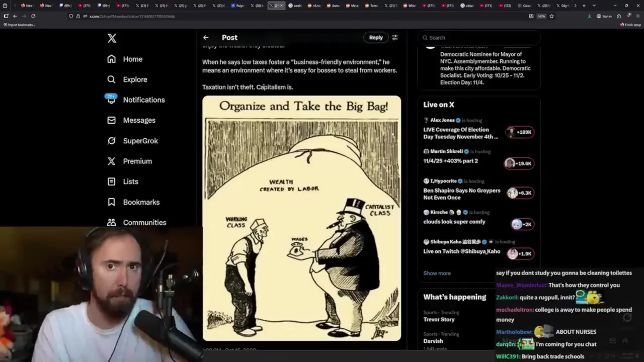Click the site padlock icon
The height and width of the screenshot is (362, 644).
click(78, 16)
